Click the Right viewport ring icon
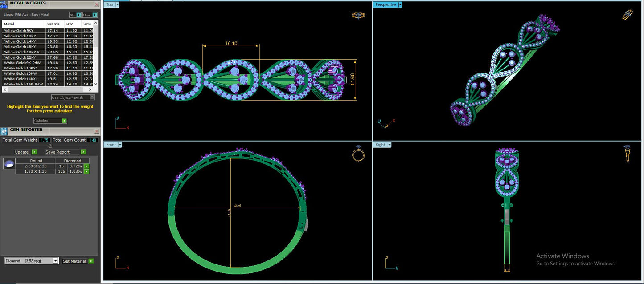Viewport: 644px width, 284px height. point(627,154)
